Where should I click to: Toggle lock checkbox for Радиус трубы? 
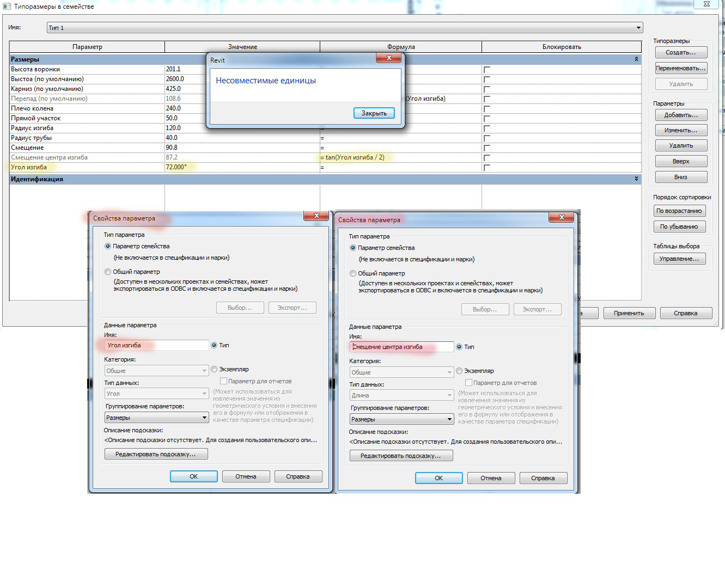pyautogui.click(x=487, y=138)
